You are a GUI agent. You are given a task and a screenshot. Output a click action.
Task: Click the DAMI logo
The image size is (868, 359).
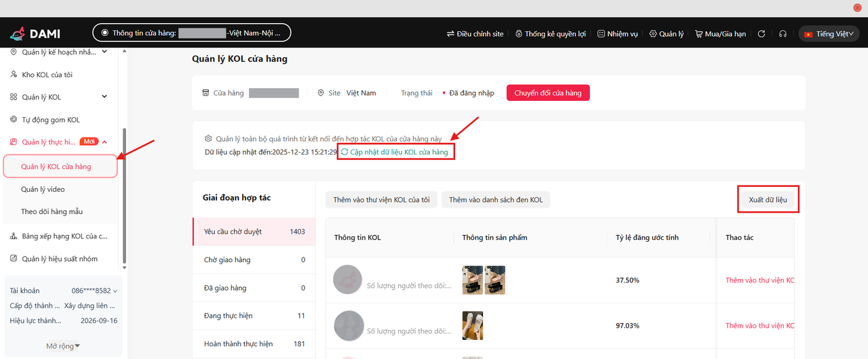(x=40, y=33)
